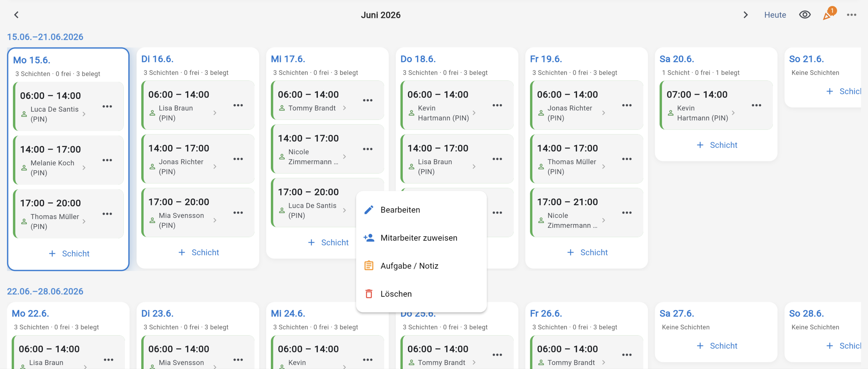Image resolution: width=868 pixels, height=369 pixels.
Task: Open options for Nicole Zimmermann's Mi 17.6. shift
Action: 367,149
